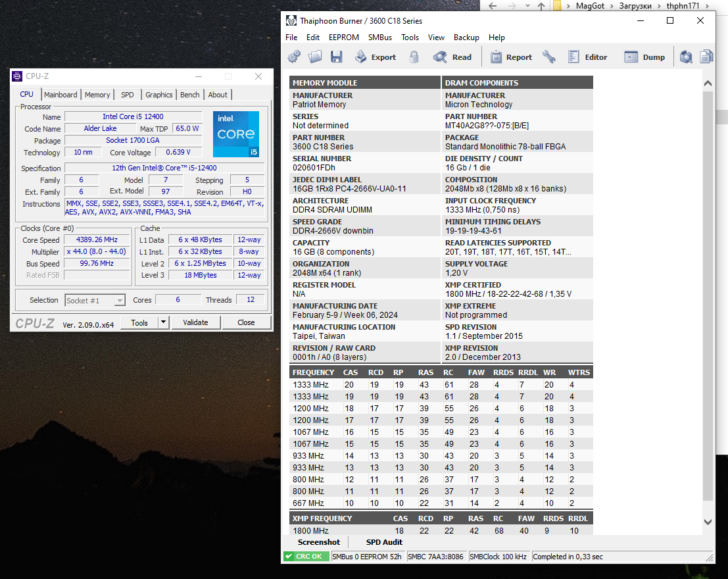
Task: Open the EEPROM menu
Action: [343, 38]
